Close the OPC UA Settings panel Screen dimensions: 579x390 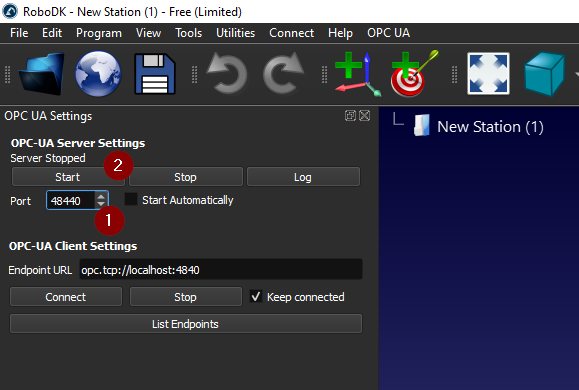pyautogui.click(x=365, y=116)
